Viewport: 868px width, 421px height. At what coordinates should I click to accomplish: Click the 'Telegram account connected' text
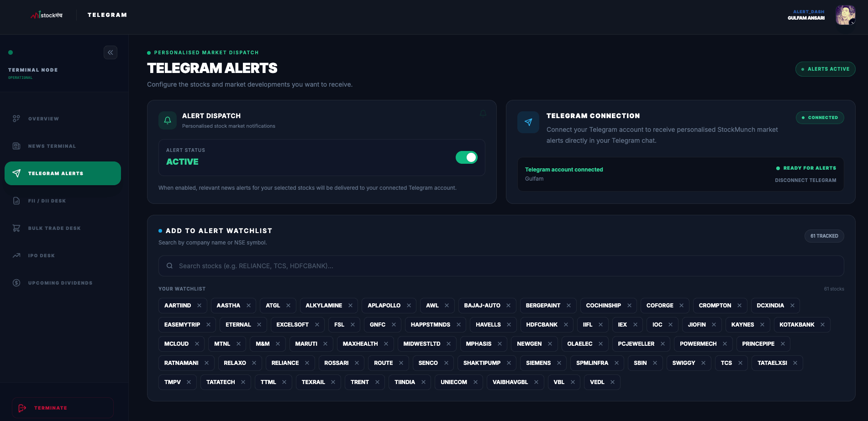(564, 170)
